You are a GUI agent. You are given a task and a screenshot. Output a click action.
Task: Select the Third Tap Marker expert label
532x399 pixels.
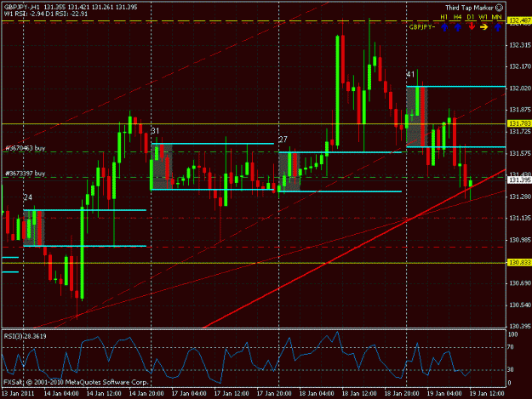click(x=470, y=8)
